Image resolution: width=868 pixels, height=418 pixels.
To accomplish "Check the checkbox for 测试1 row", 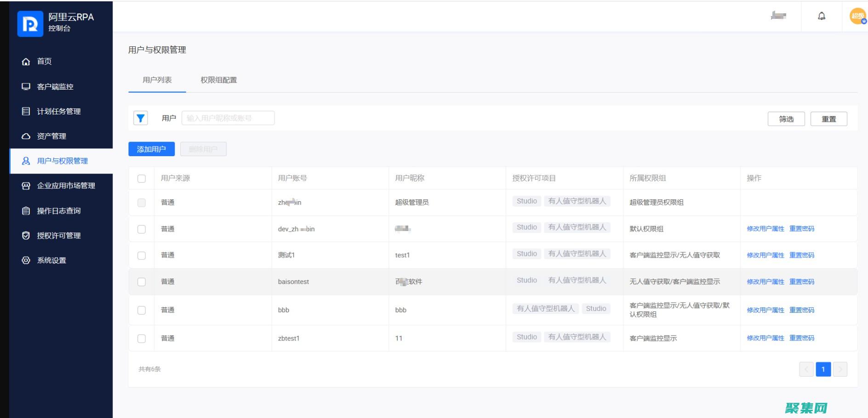I will (x=141, y=255).
